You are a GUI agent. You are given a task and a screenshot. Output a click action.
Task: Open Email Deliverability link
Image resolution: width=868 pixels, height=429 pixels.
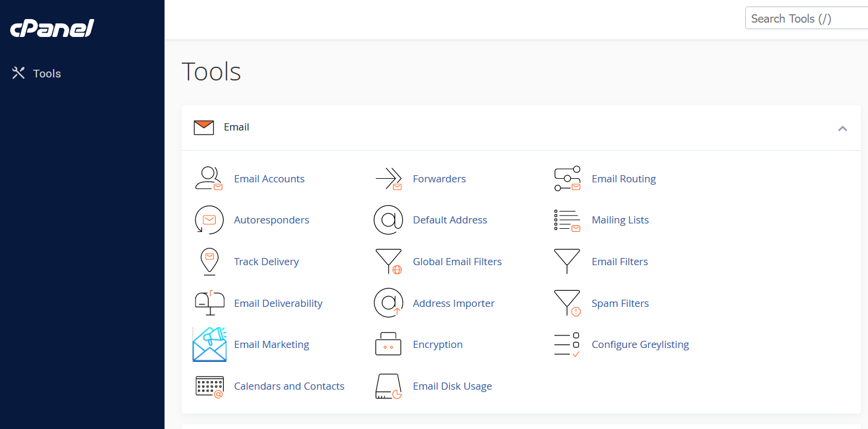coord(278,303)
